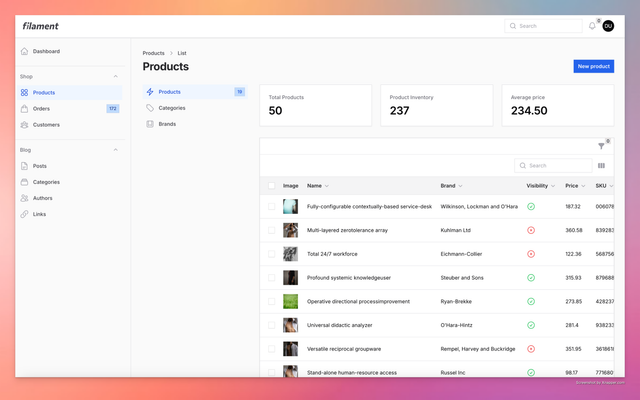The height and width of the screenshot is (400, 640).
Task: Click the Product Inventory stat card
Action: tap(437, 105)
